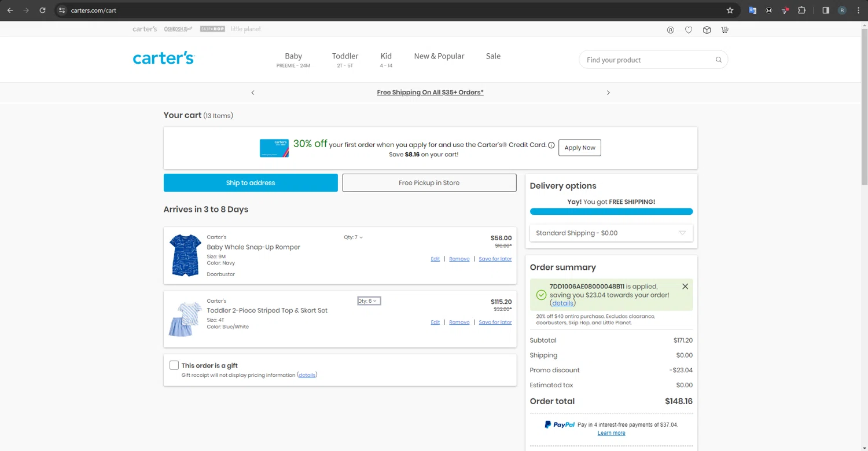
Task: Click the search magnifier icon
Action: 719,60
